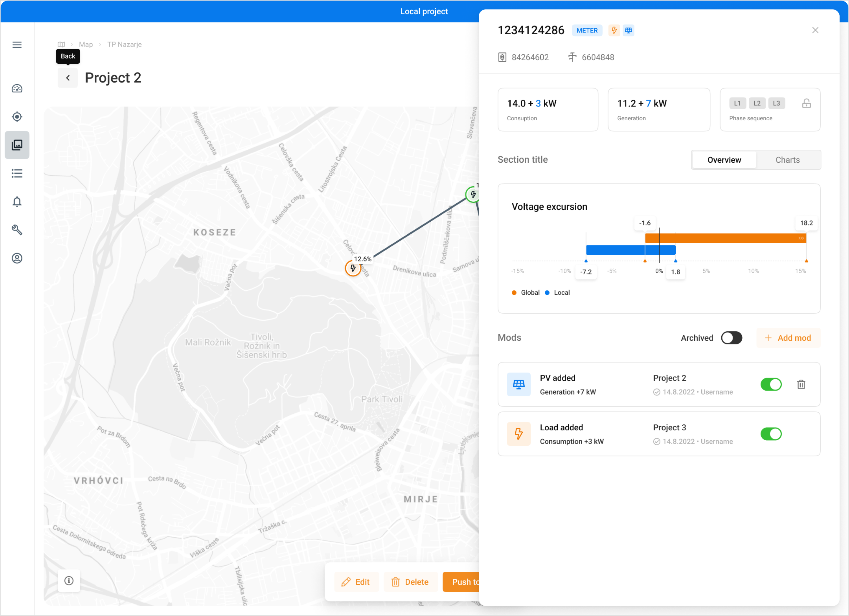Click the Map breadcrumb link
This screenshot has height=616, width=849.
(86, 45)
